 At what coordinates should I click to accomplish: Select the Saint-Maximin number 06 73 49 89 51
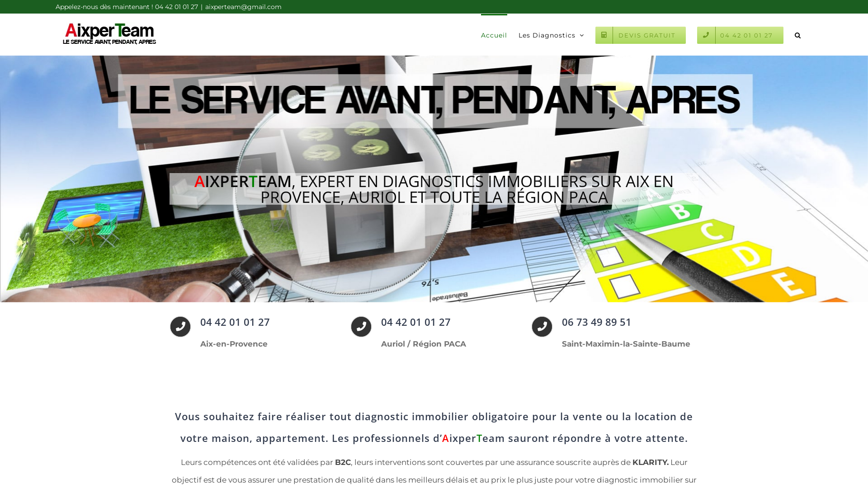596,322
